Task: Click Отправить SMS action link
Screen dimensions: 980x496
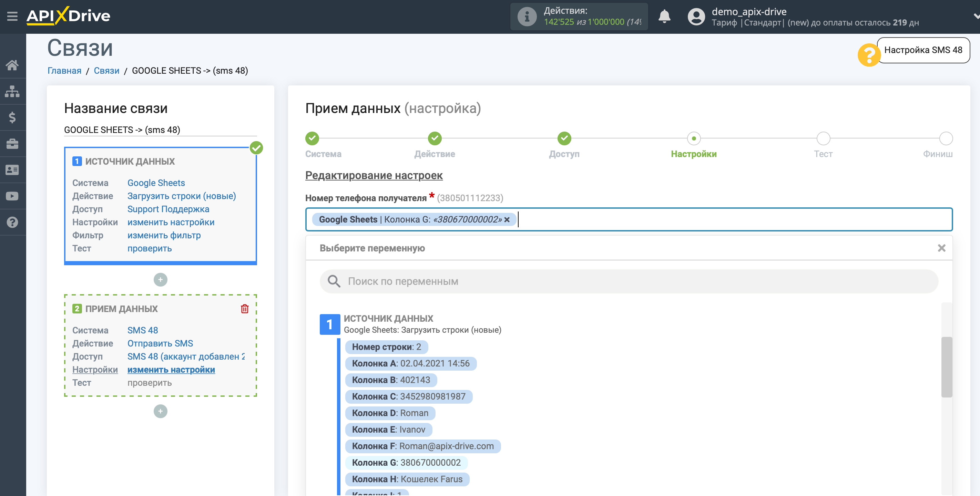Action: [160, 343]
